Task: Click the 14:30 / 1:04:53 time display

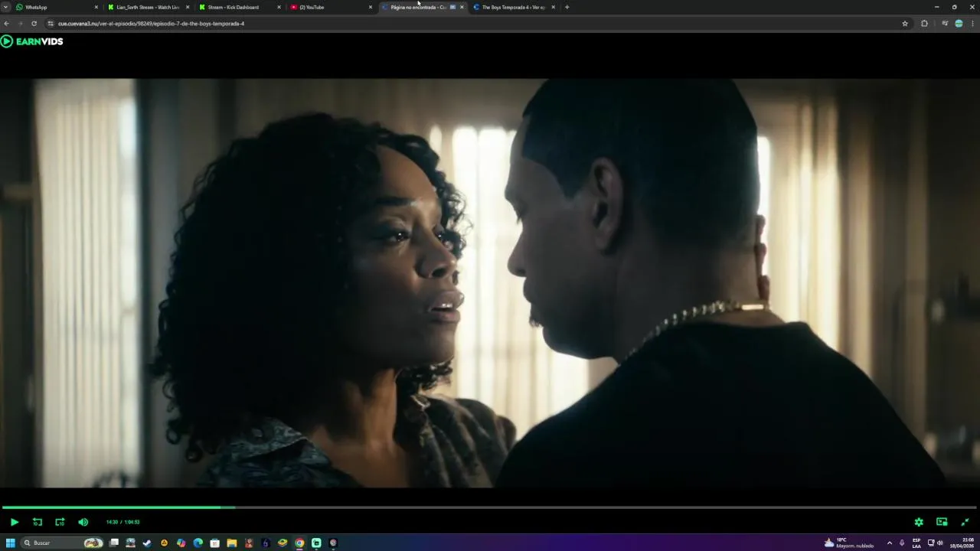Action: [x=122, y=522]
